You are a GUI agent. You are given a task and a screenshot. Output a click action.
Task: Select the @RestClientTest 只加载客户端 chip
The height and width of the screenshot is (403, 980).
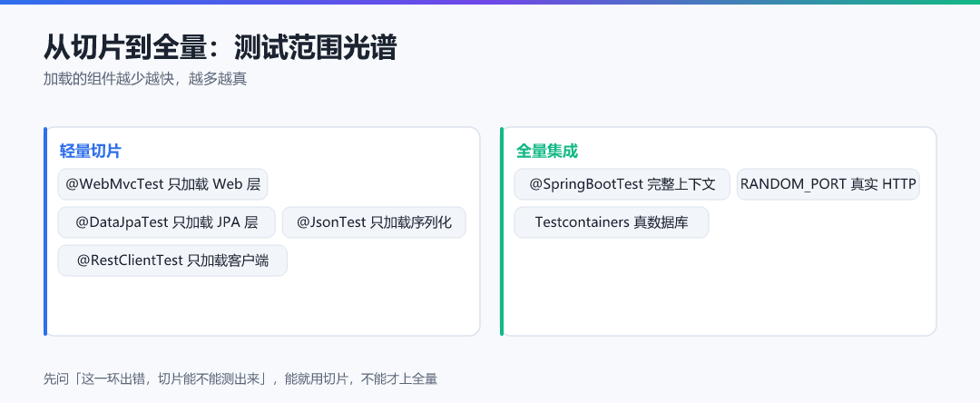click(x=172, y=260)
